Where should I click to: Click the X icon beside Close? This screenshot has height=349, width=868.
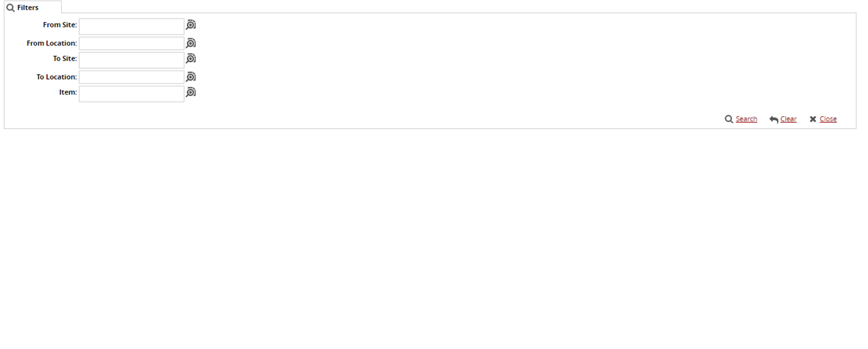coord(813,119)
